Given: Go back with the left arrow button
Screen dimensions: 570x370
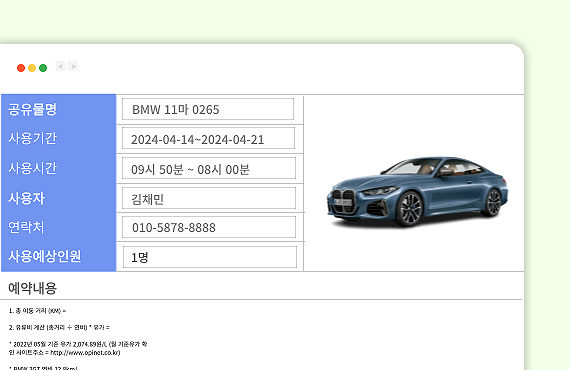Looking at the screenshot, I should (60, 66).
